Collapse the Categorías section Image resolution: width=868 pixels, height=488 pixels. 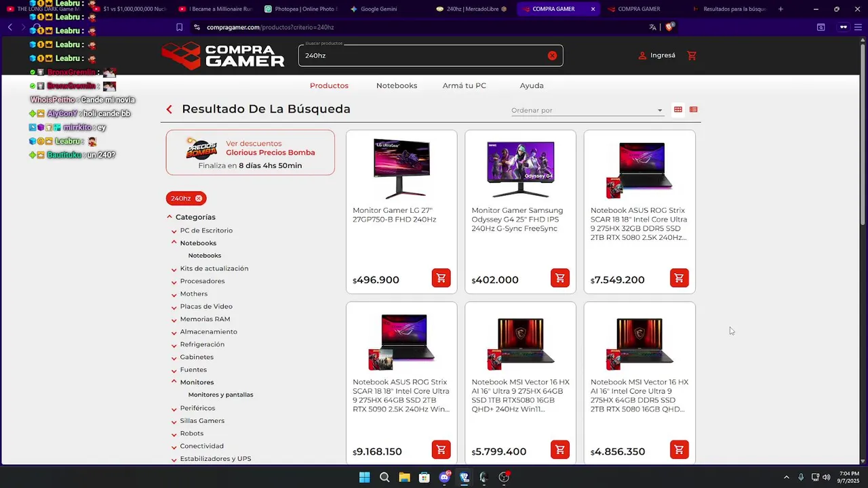(x=170, y=217)
